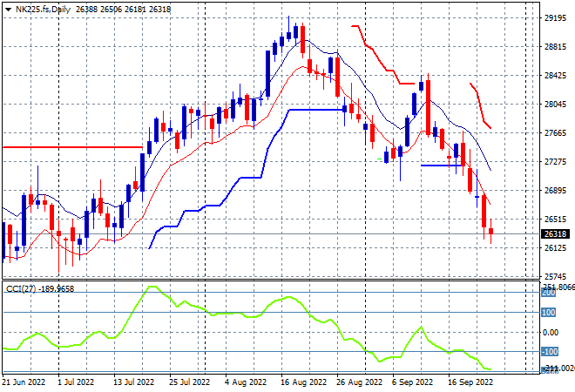575x392 pixels.
Task: Click the 16 Sep 2022 date label
Action: [470, 382]
